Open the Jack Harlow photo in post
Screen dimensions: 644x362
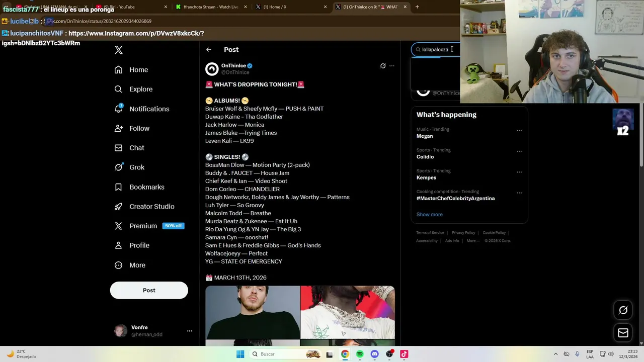coord(252,312)
